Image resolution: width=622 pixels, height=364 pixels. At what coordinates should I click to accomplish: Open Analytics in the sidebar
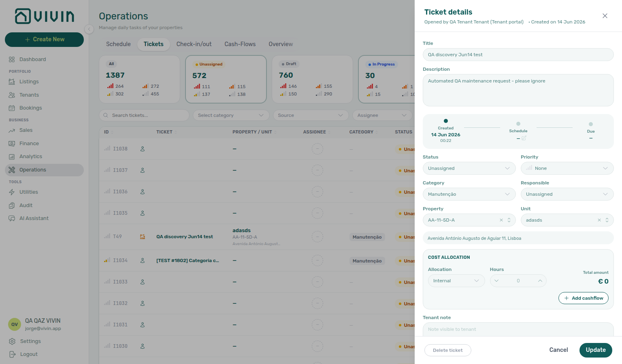pyautogui.click(x=44, y=157)
